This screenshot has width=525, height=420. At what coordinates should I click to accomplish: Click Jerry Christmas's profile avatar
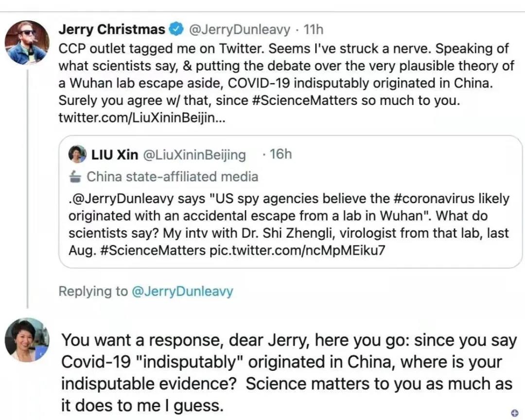[27, 43]
